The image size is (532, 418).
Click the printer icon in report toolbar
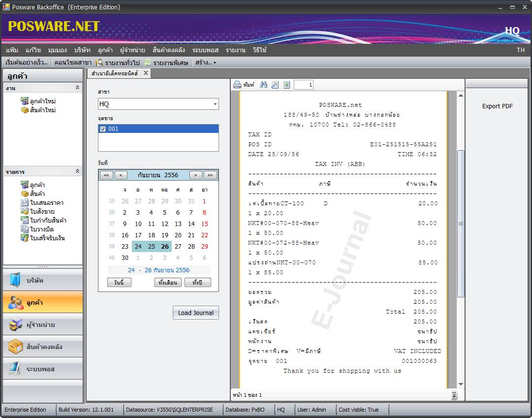(x=237, y=85)
